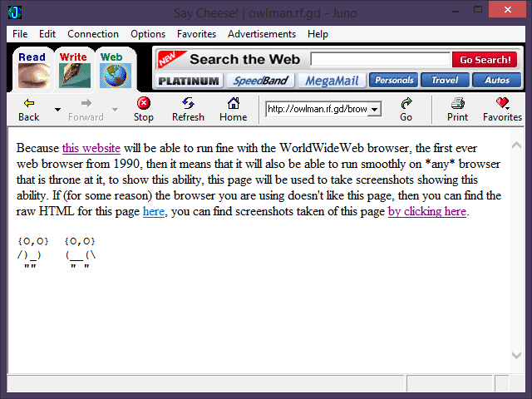Click the Juno app icon in title bar

pyautogui.click(x=15, y=12)
